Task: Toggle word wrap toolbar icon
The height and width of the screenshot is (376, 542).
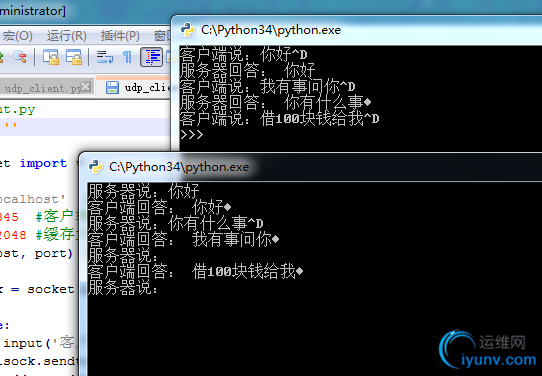Action: point(105,57)
